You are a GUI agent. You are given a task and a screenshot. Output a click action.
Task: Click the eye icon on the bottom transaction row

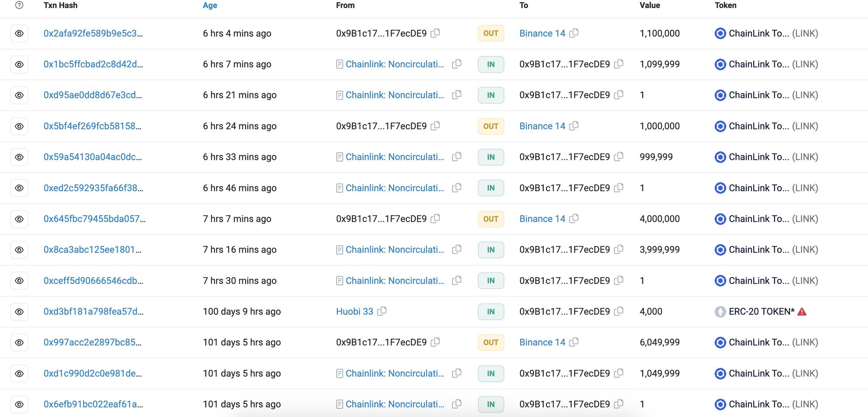click(19, 404)
